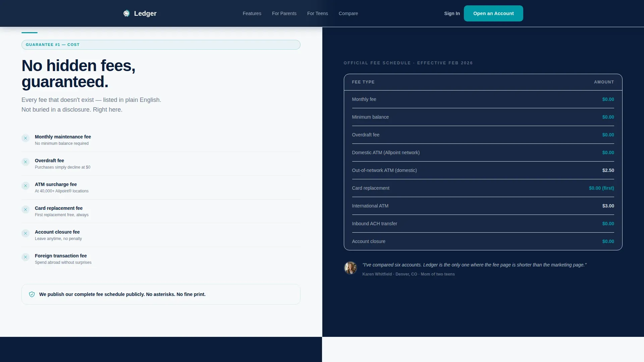Click the Karen Whitfield · Denver, CO byline
The image size is (644, 362).
pos(409,274)
